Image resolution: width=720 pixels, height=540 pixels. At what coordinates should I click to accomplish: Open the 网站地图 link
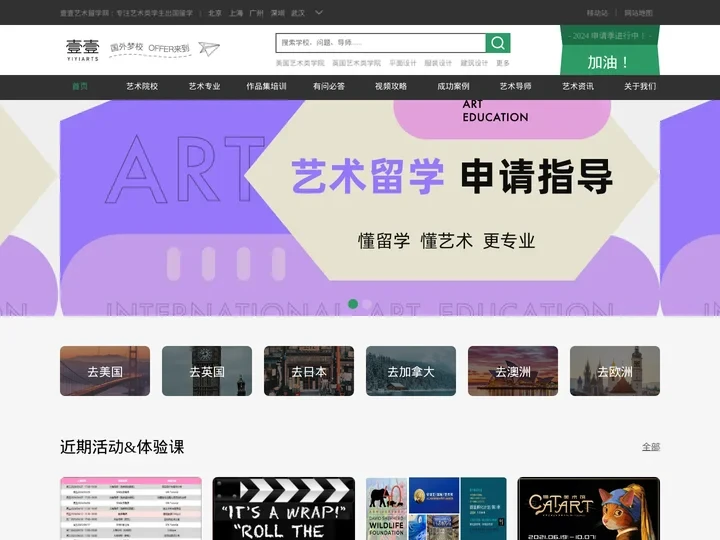[638, 13]
